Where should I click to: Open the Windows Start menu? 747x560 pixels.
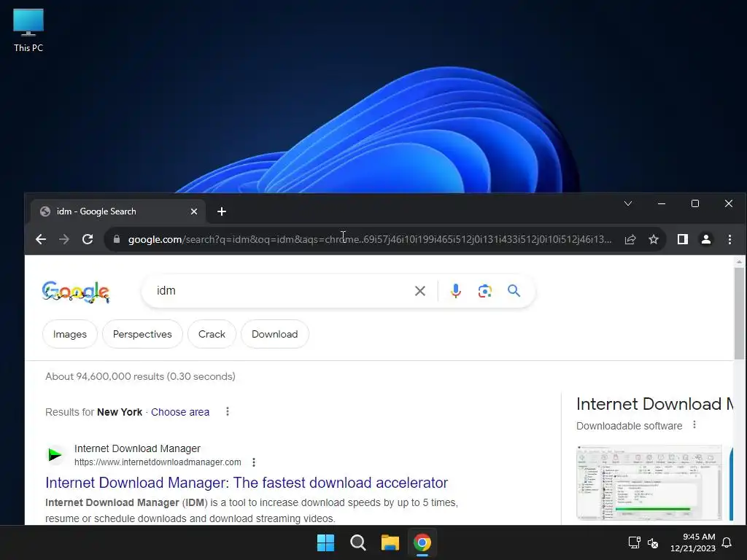click(326, 542)
